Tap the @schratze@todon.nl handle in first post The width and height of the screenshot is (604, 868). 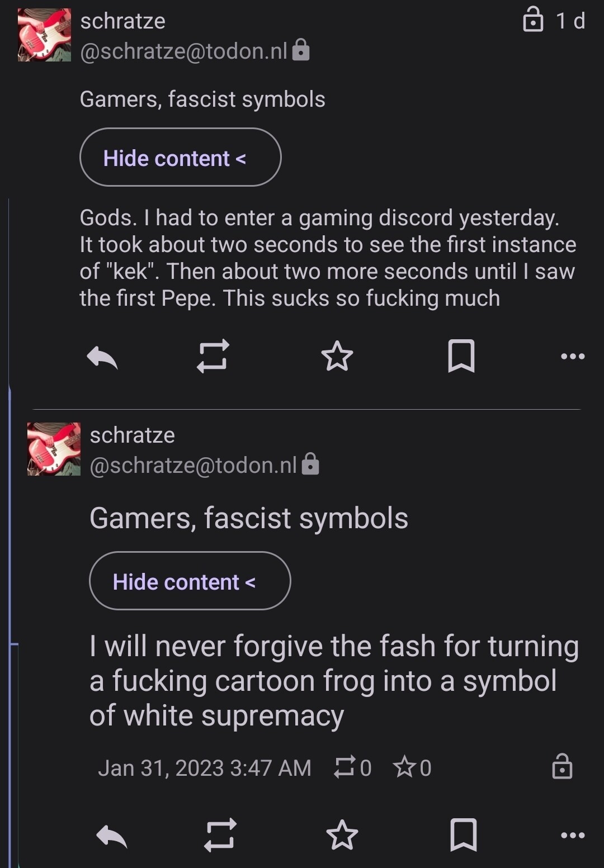point(183,51)
